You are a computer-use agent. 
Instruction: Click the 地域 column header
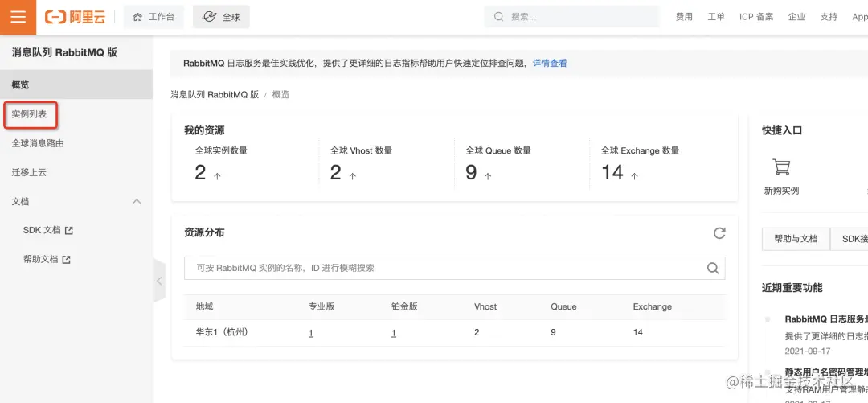click(204, 306)
